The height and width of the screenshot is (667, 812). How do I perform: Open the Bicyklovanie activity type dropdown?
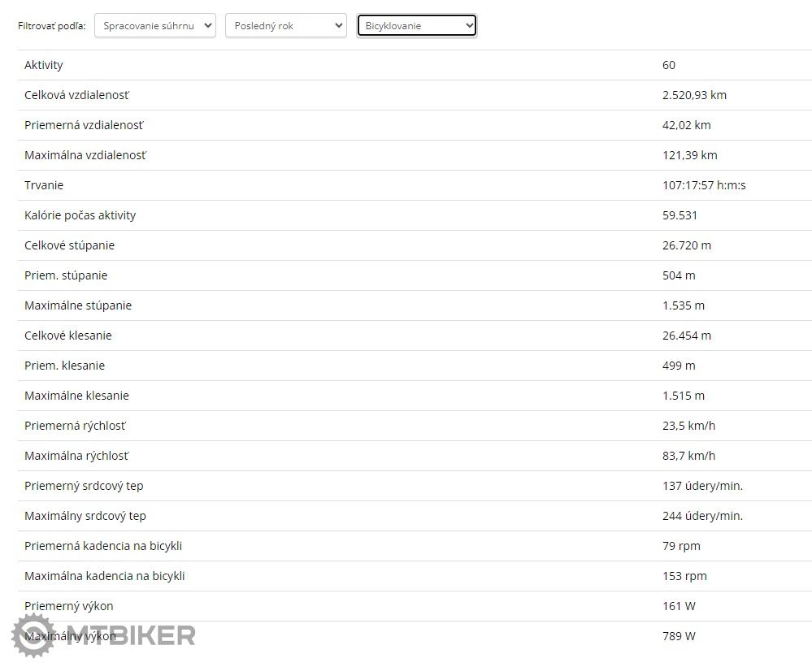coord(417,26)
